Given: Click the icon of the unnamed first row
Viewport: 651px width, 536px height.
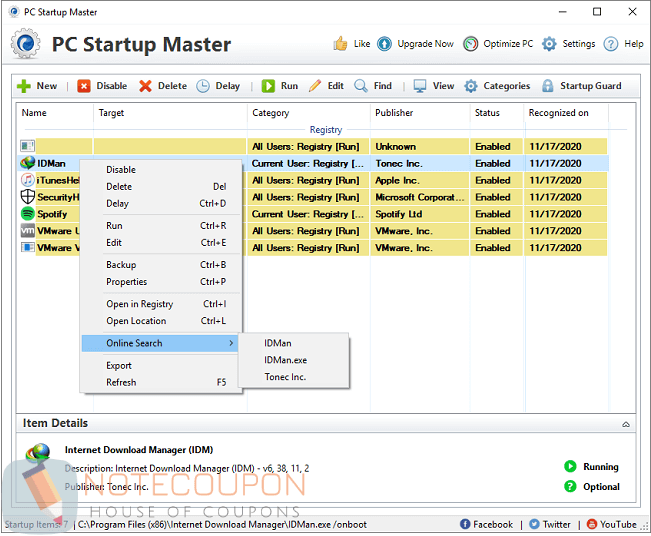Looking at the screenshot, I should point(27,146).
